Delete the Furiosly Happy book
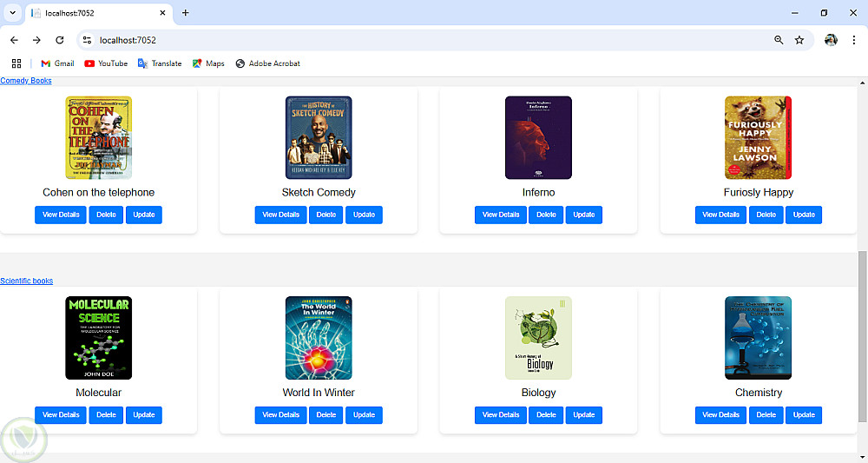 point(766,215)
